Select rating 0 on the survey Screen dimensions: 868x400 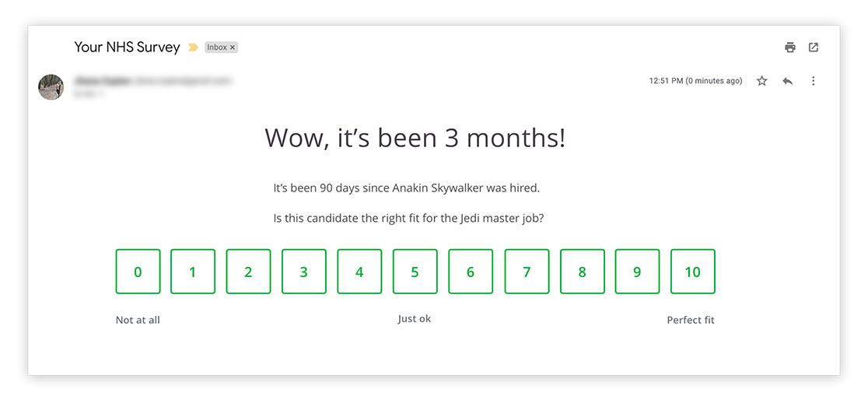click(x=138, y=272)
